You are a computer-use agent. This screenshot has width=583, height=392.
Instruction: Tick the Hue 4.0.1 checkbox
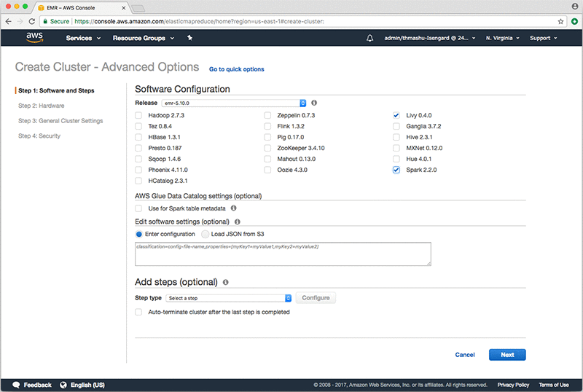[396, 159]
